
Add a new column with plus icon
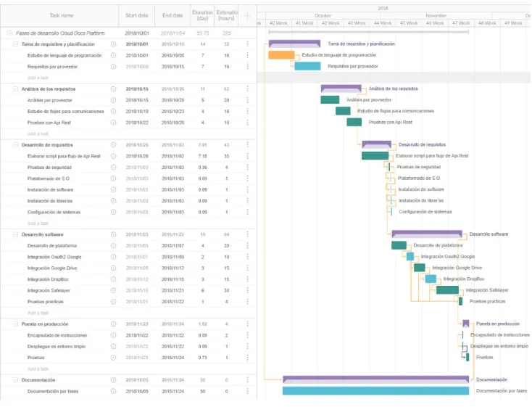[x=247, y=16]
